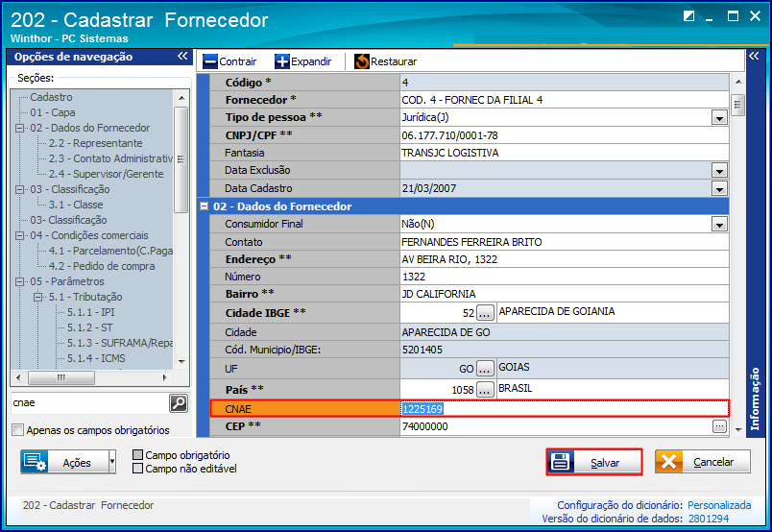Viewport: 772px width, 532px height.
Task: Select 2.4 - Supervisor/Gerente tree item
Action: (106, 174)
